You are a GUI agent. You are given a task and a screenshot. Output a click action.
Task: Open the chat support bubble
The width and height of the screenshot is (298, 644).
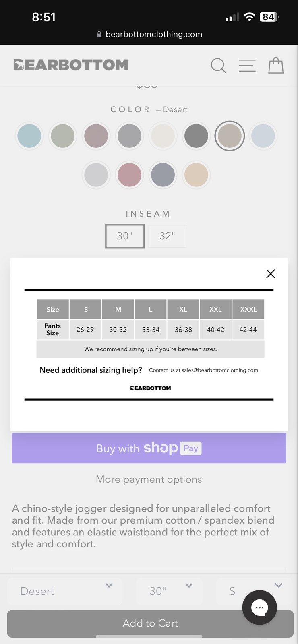[259, 607]
